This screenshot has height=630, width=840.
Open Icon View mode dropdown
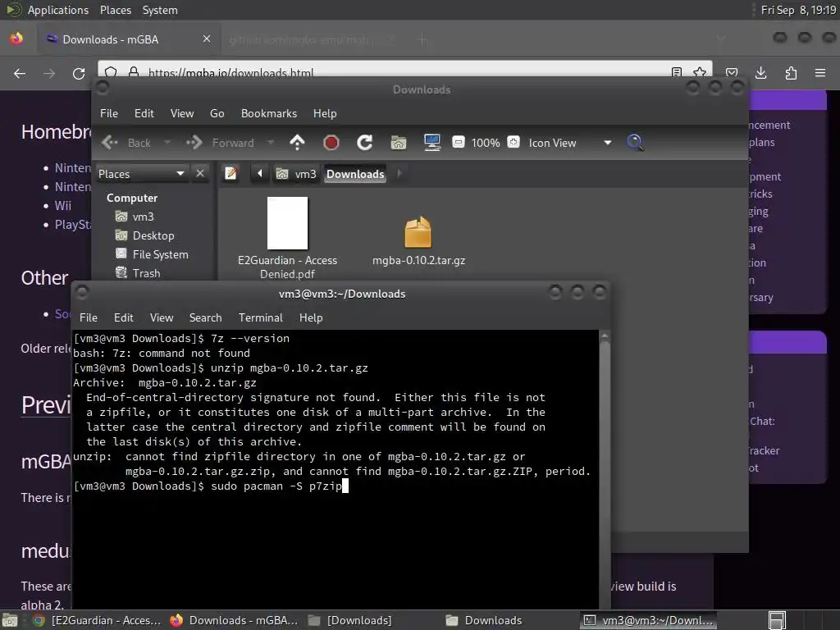point(571,143)
